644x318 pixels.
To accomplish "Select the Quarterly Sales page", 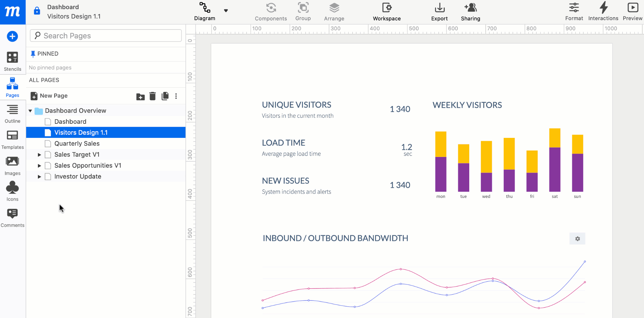I will tap(77, 144).
